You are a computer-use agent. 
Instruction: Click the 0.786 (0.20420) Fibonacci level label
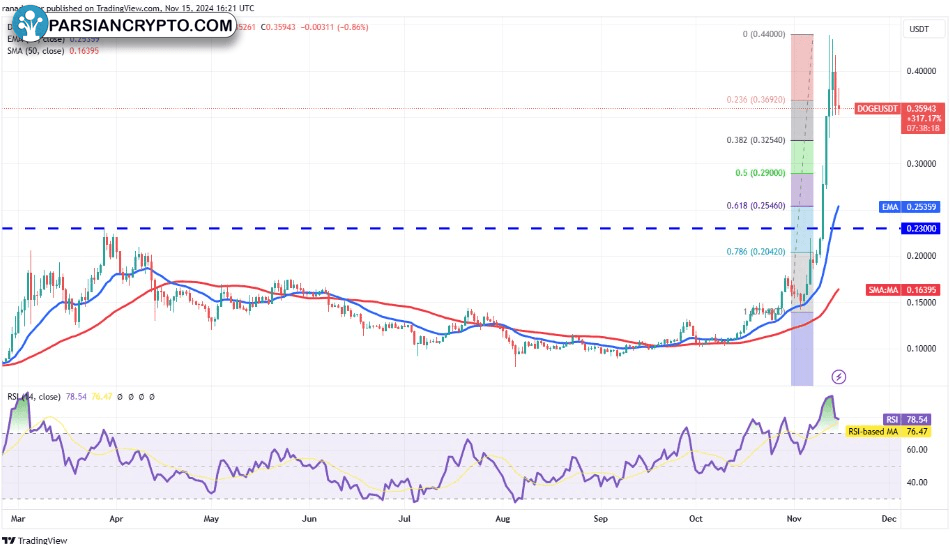tap(756, 251)
